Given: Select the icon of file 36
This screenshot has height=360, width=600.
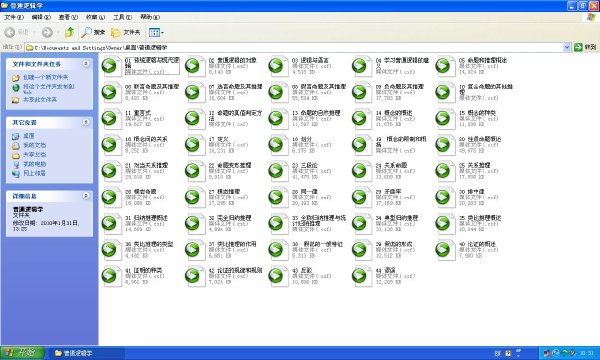Looking at the screenshot, I should (x=111, y=249).
